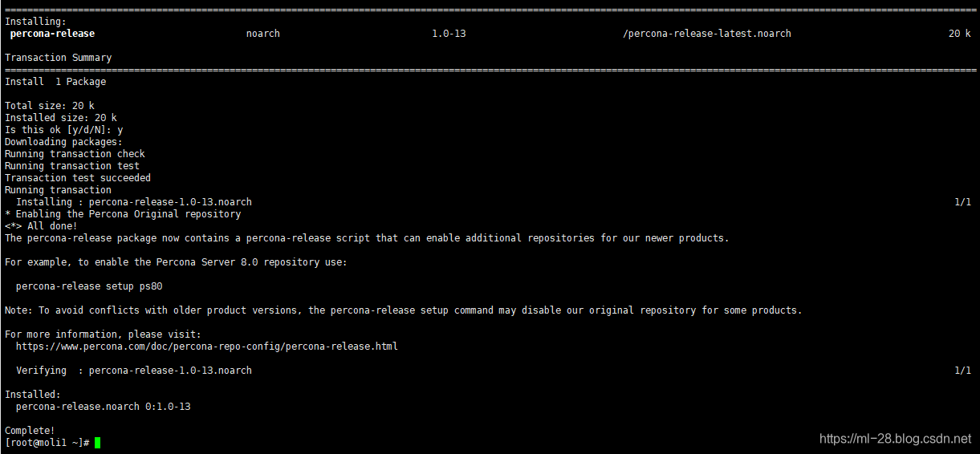Viewport: 980px width, 454px height.
Task: Click the 'percona-release.noarch 0:1.0-13' line
Action: pos(104,407)
